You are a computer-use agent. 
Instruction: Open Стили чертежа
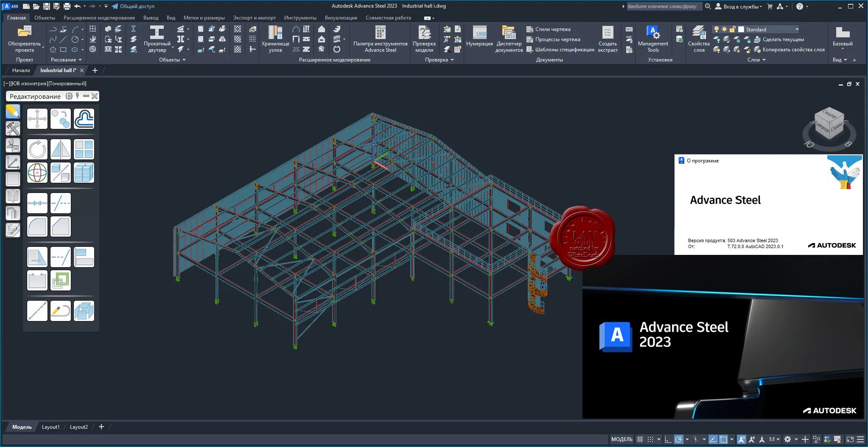(x=549, y=29)
